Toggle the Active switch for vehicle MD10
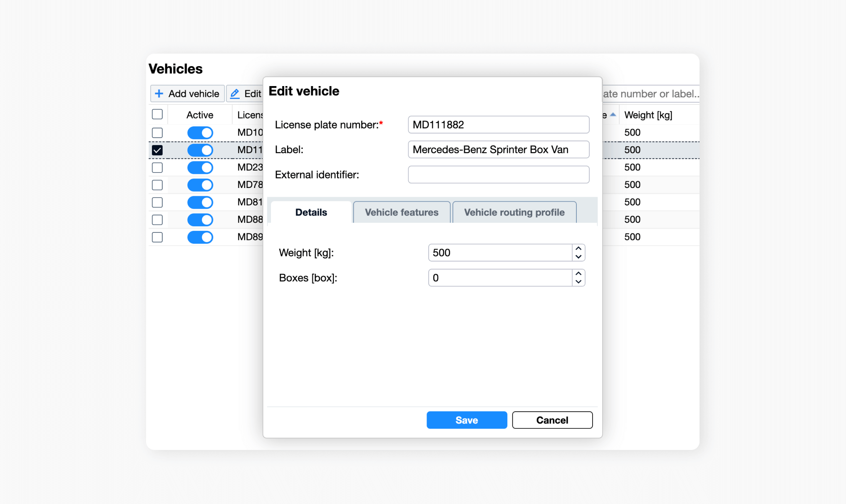Screen dimensions: 846x504 tap(200, 133)
